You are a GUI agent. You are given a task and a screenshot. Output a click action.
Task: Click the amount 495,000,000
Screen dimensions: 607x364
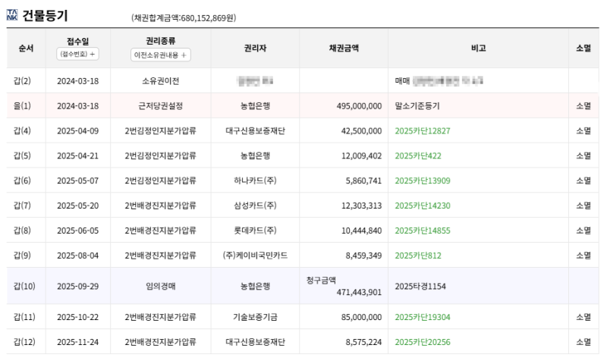point(359,106)
